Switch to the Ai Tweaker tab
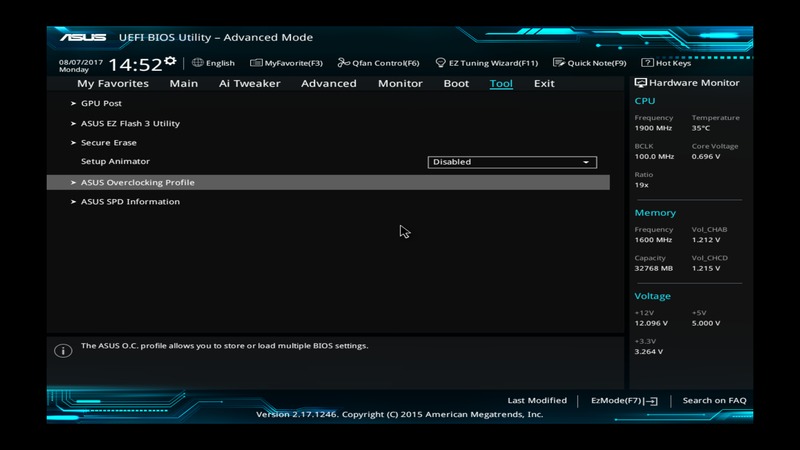This screenshot has height=450, width=800. [x=249, y=84]
